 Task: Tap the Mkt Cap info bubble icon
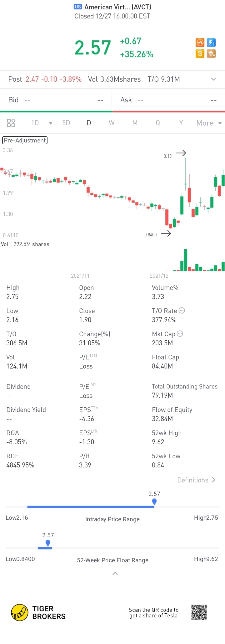180,334
